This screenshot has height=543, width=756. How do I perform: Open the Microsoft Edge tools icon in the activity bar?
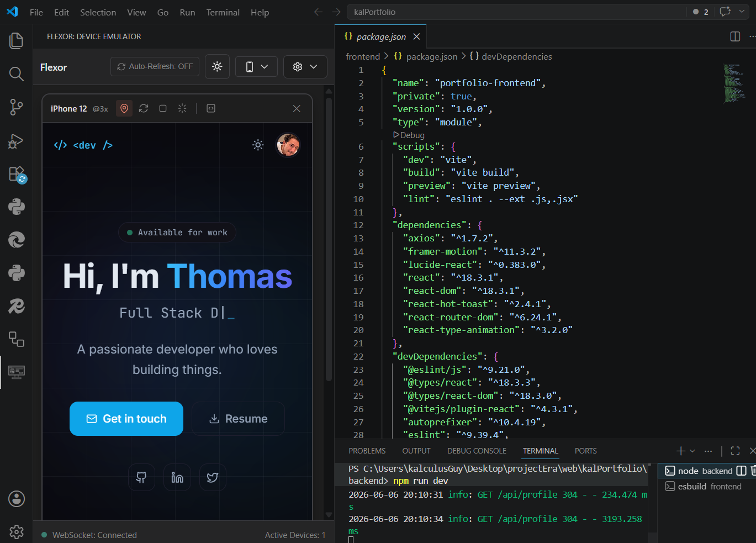(17, 240)
